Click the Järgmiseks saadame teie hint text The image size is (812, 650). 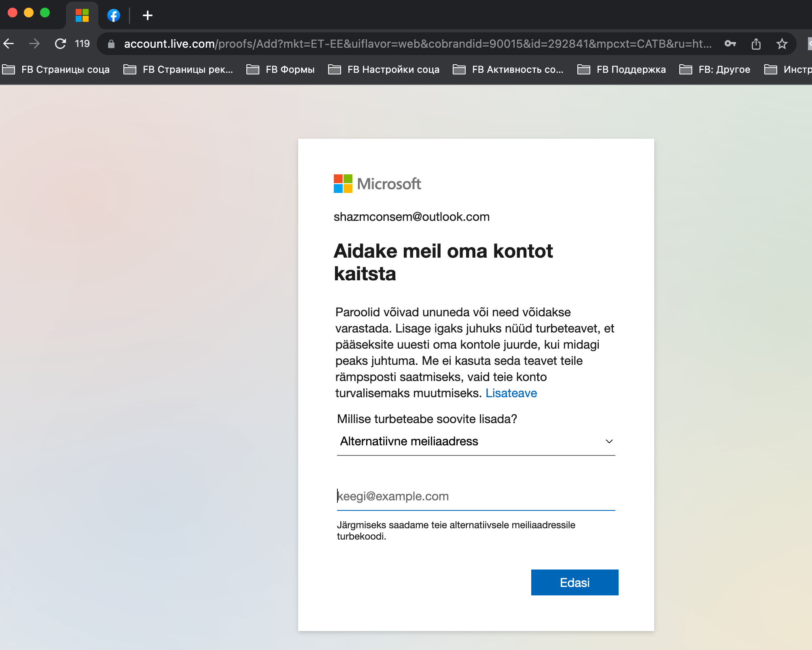pos(456,530)
